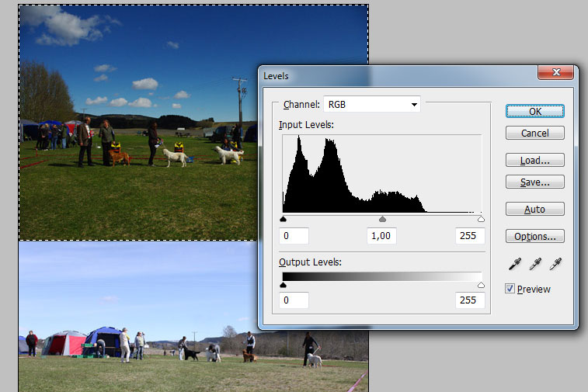Click the input highlight 255 field

[x=469, y=235]
